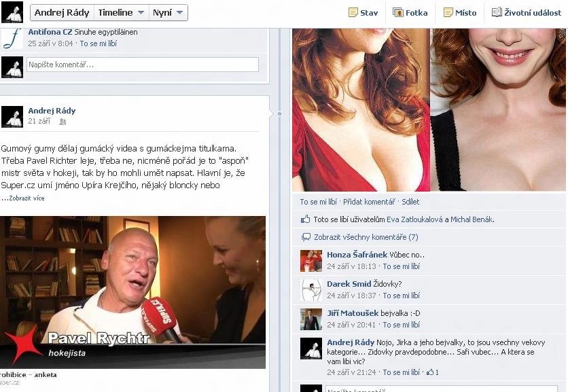This screenshot has width=568, height=392.
Task: Open the Pavel Rychtr video thumbnail
Action: click(132, 292)
